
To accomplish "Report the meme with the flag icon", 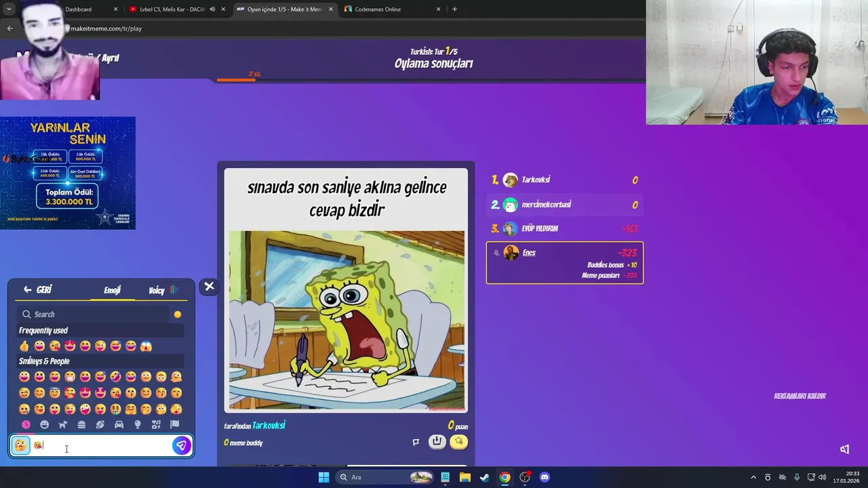I will [416, 442].
